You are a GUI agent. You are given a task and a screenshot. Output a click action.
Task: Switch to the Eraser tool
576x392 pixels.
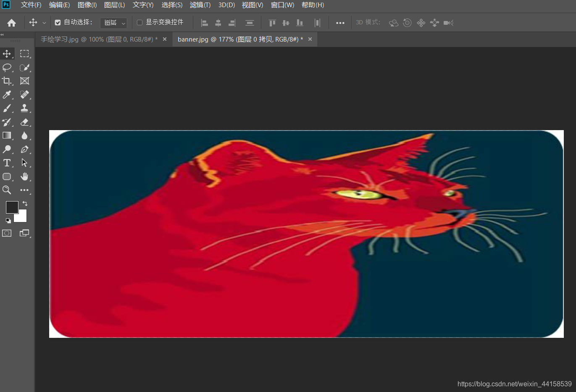[24, 122]
